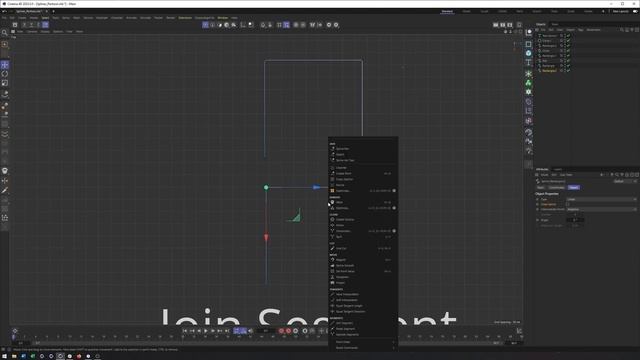Select the Rotate tool in left palette
This screenshot has height=360, width=640.
[5, 74]
